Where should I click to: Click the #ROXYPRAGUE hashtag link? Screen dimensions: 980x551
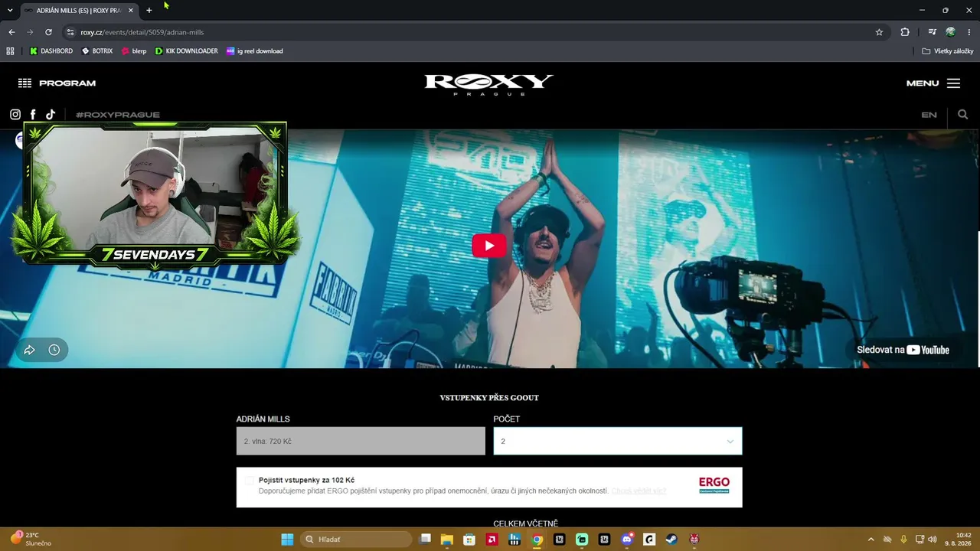tap(118, 115)
